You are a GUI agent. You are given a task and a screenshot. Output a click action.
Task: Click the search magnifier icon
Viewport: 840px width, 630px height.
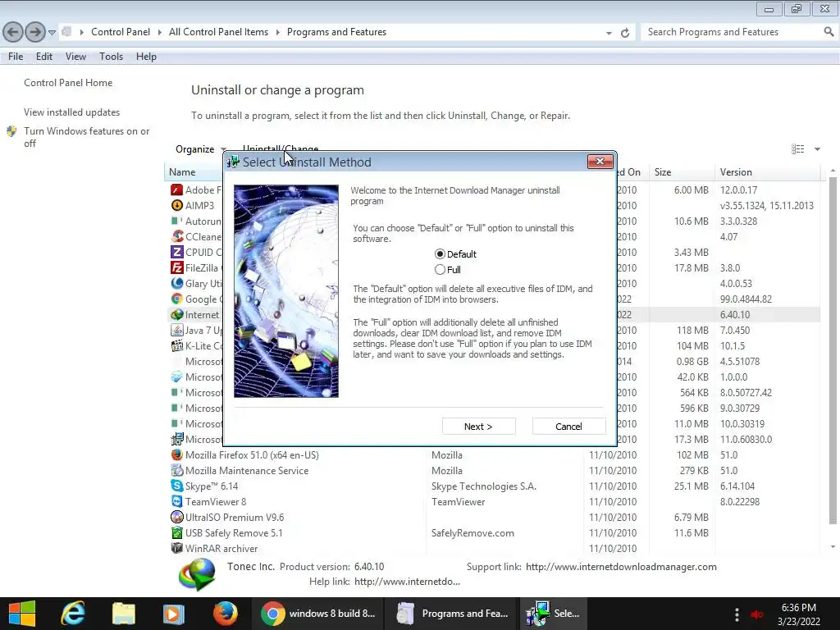[x=829, y=32]
